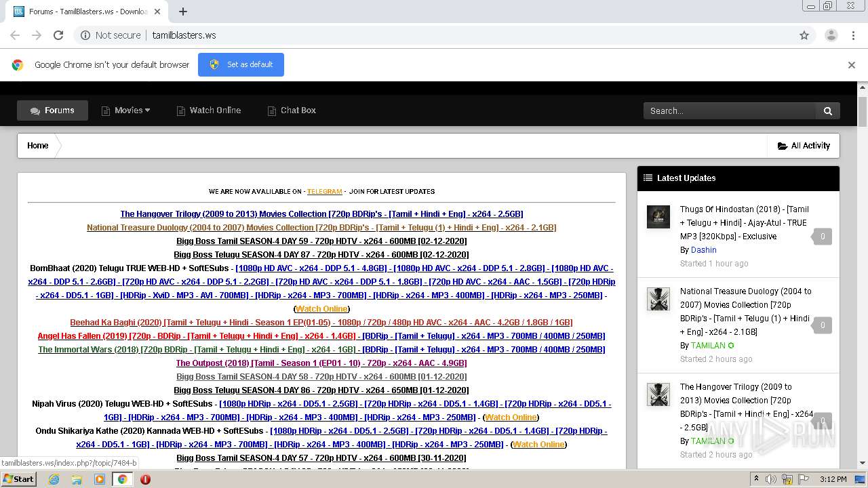Viewport: 868px width, 488px height.
Task: Close the TamilBlasters tab
Action: 158,12
